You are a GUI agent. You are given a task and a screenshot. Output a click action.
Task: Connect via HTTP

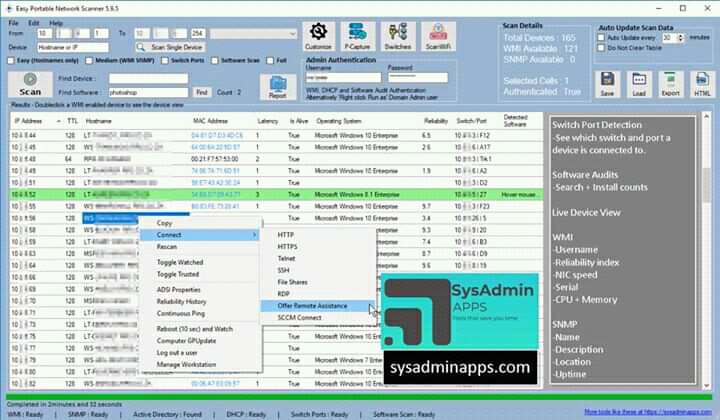tap(318, 235)
